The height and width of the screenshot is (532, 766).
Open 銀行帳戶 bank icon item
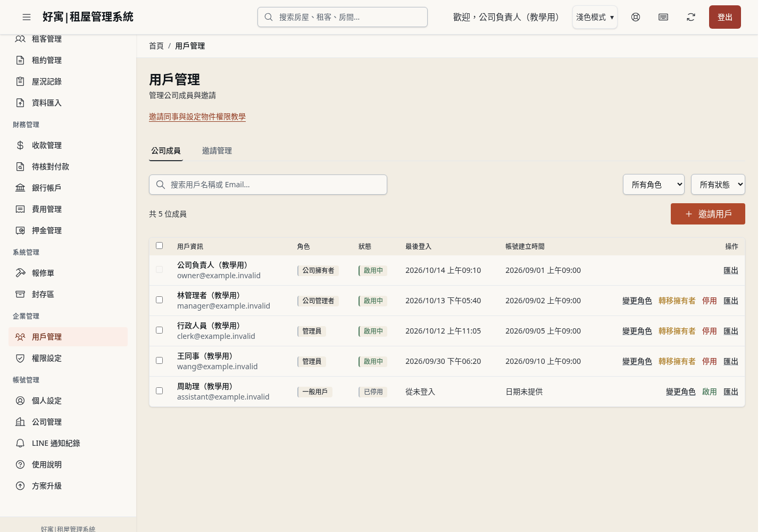coord(68,188)
